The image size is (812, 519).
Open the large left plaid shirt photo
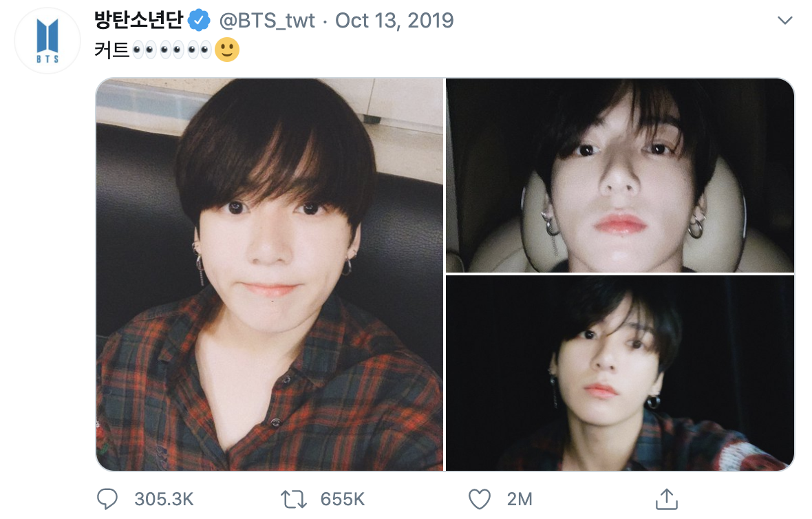point(269,274)
